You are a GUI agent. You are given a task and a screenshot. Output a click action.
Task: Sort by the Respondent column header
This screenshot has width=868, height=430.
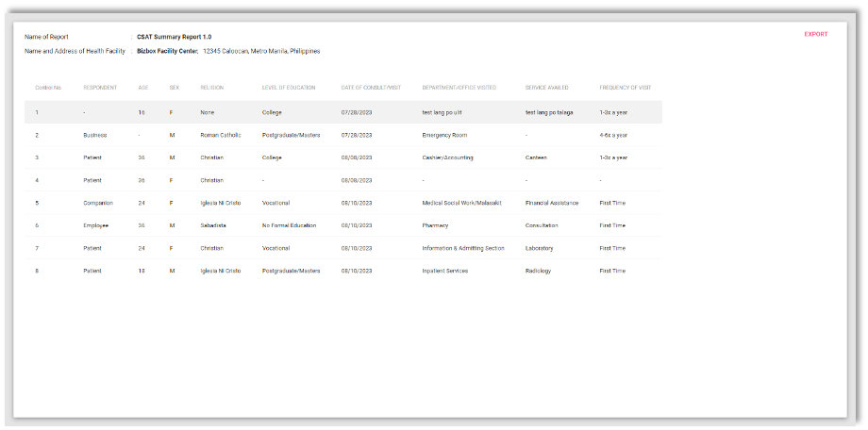(x=100, y=88)
